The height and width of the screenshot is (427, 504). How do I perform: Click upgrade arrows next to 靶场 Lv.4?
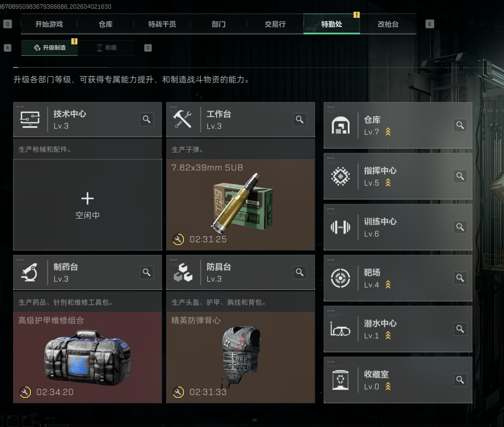pyautogui.click(x=388, y=285)
